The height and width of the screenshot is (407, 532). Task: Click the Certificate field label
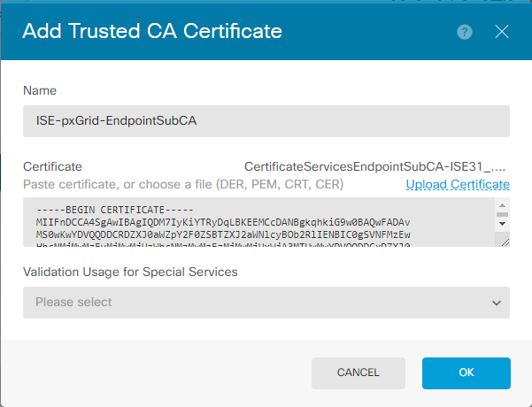tap(52, 166)
